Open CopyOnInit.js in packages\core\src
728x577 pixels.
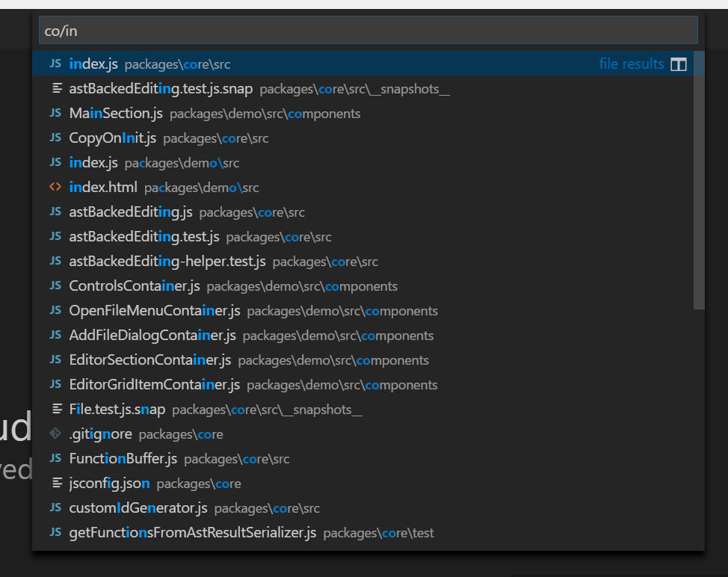pyautogui.click(x=363, y=138)
